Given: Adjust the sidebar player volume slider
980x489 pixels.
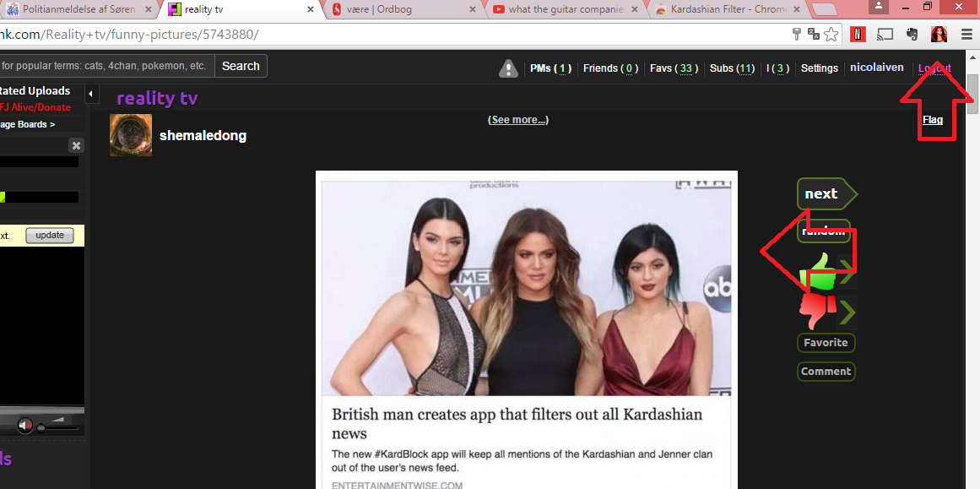Looking at the screenshot, I should tap(41, 427).
